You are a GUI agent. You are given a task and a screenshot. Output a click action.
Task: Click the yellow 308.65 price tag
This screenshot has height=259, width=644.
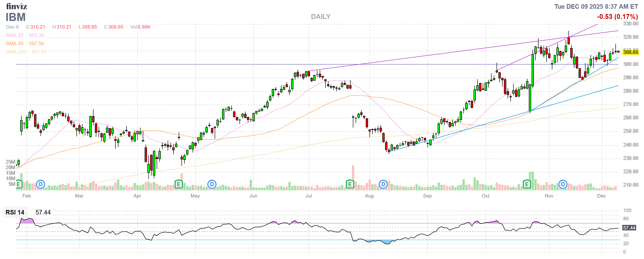pyautogui.click(x=630, y=52)
